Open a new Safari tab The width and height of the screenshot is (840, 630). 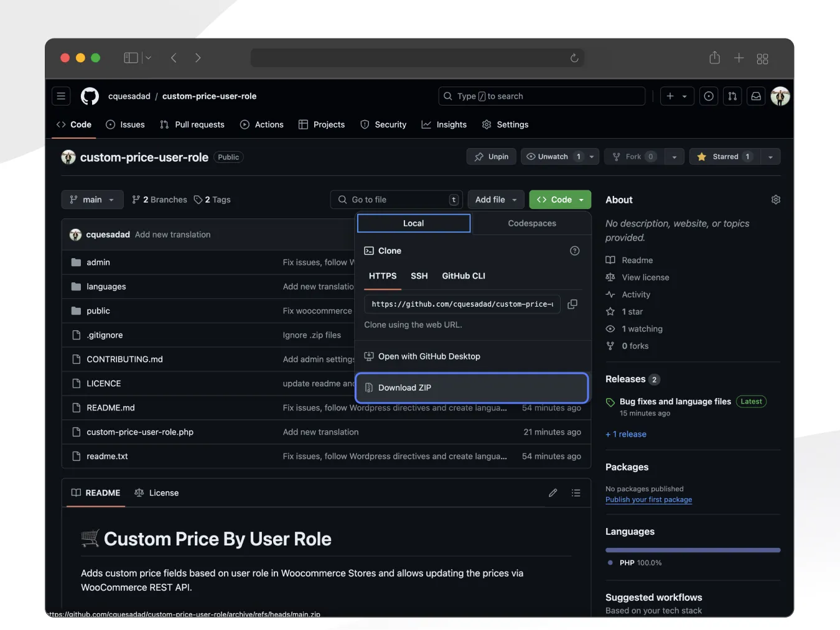739,58
